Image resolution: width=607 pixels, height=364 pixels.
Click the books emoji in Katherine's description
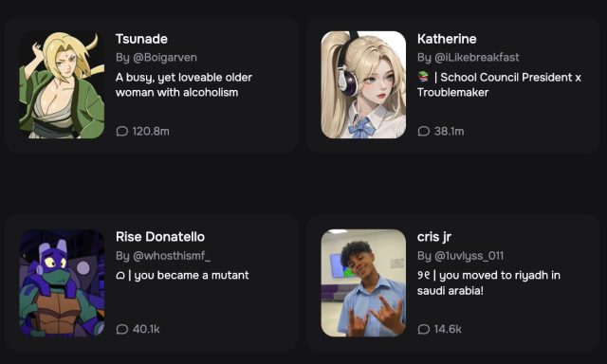click(423, 77)
